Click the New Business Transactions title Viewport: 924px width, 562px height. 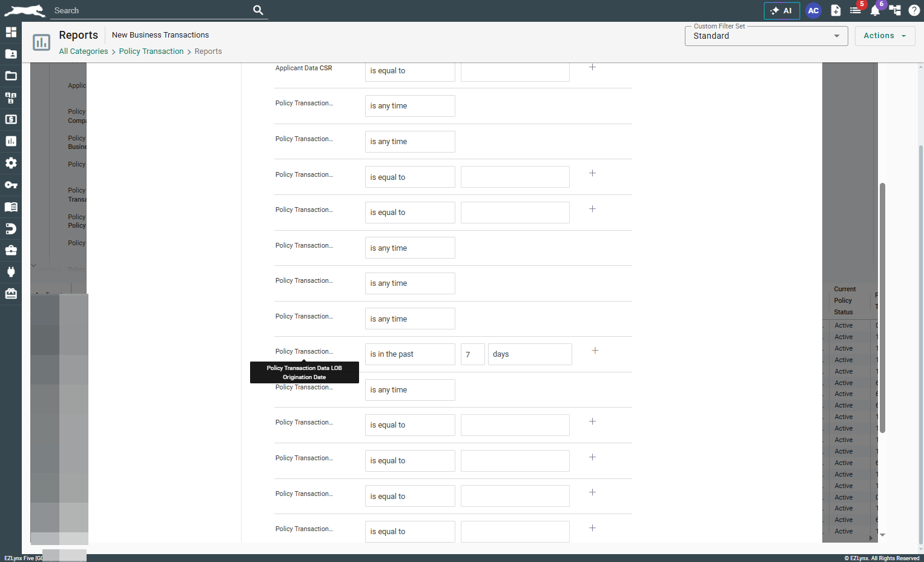(160, 35)
